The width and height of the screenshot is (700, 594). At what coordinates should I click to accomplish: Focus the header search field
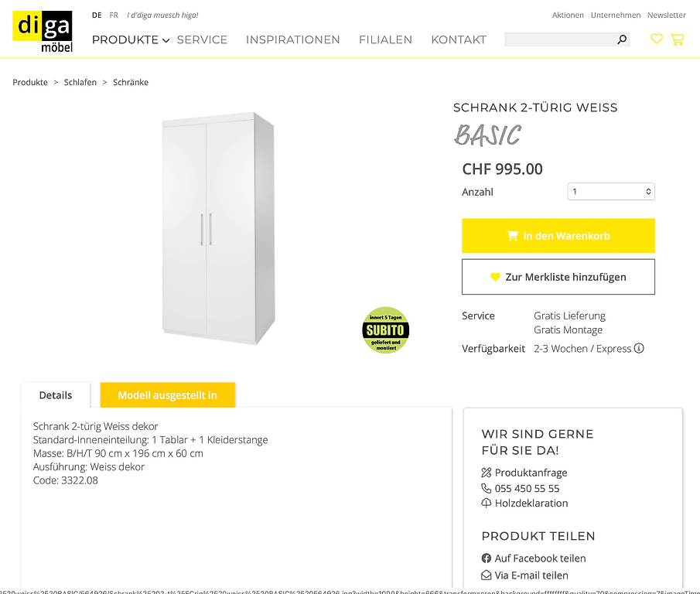560,39
